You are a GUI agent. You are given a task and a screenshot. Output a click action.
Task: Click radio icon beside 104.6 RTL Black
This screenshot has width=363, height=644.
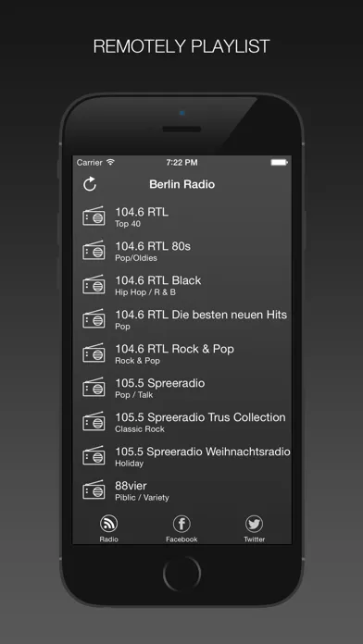[x=94, y=284]
